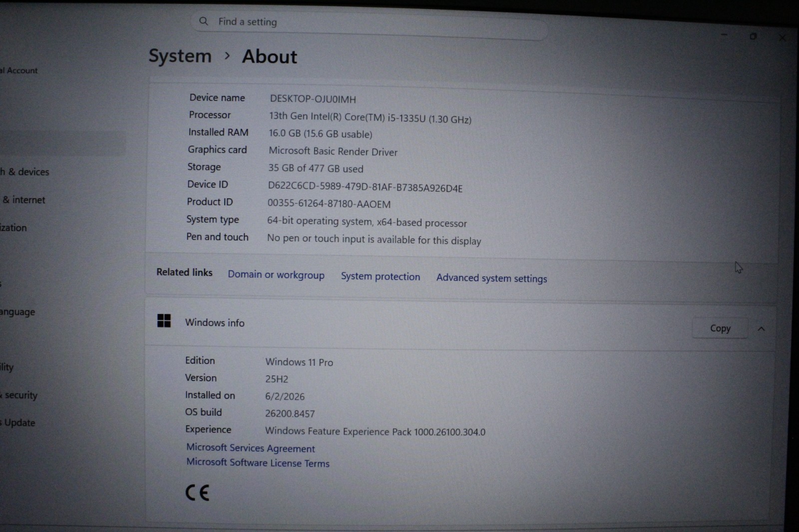The width and height of the screenshot is (799, 532).
Task: Click the About page heading
Action: pyautogui.click(x=270, y=56)
